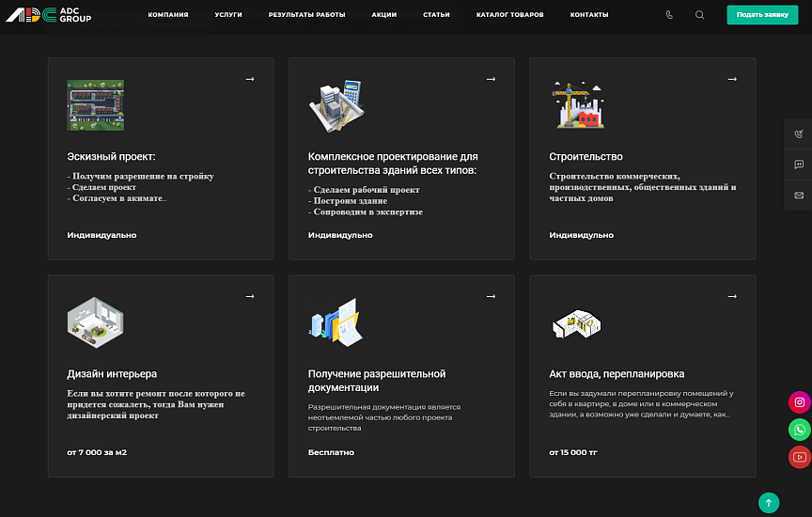
Task: Click the Комплексное проектирование building image
Action: 336,105
